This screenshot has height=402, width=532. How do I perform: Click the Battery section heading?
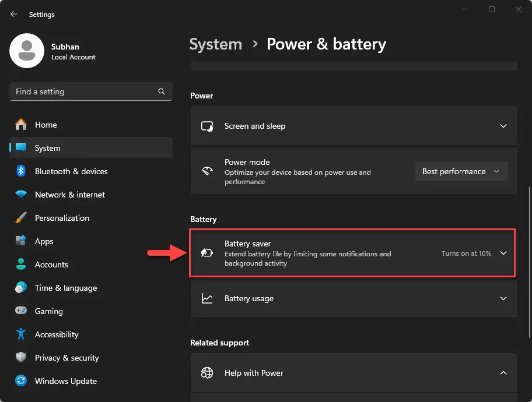click(x=203, y=219)
